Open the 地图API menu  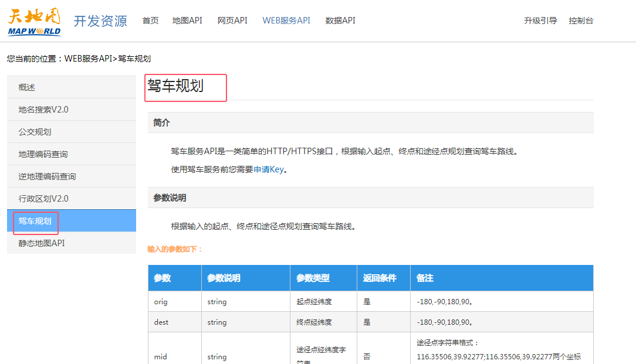coord(187,21)
